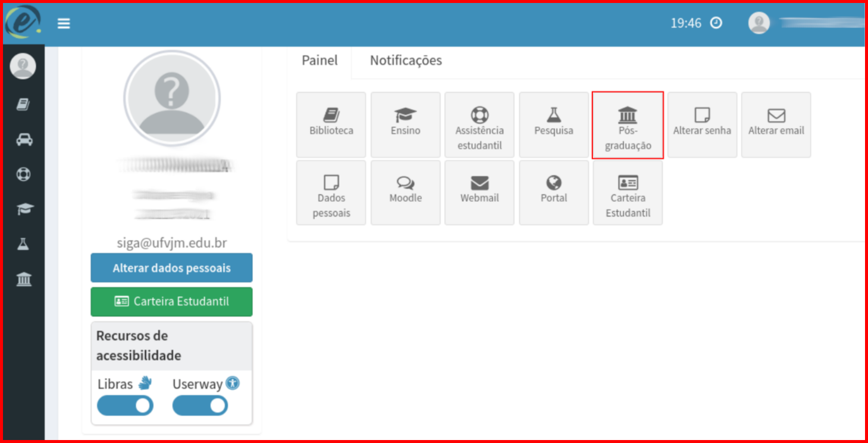Click Alterar dados pessoais button
This screenshot has height=443, width=868.
click(171, 268)
